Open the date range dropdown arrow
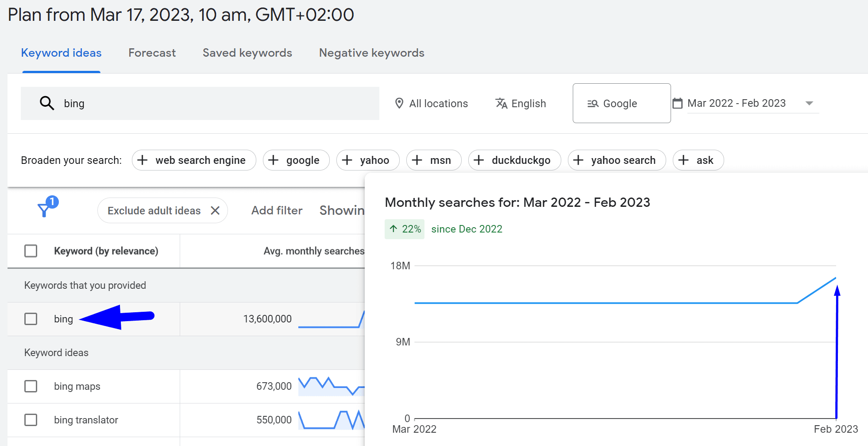This screenshot has height=446, width=868. click(809, 103)
